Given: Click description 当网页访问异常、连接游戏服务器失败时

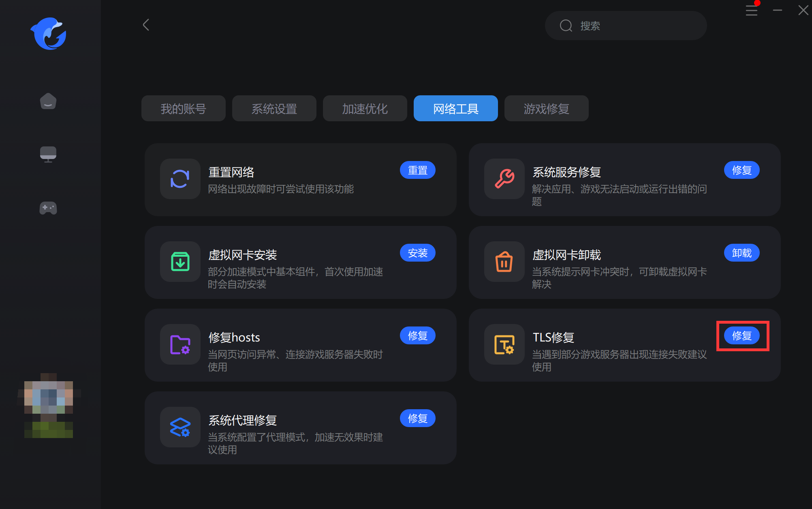Looking at the screenshot, I should (295, 361).
